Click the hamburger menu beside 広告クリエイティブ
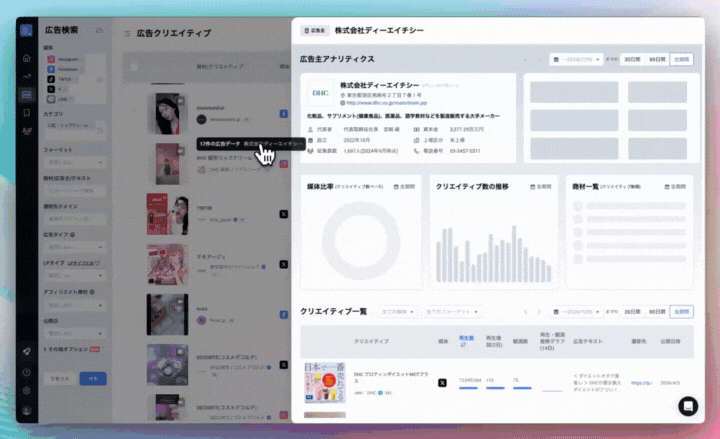Image resolution: width=720 pixels, height=439 pixels. coord(127,33)
